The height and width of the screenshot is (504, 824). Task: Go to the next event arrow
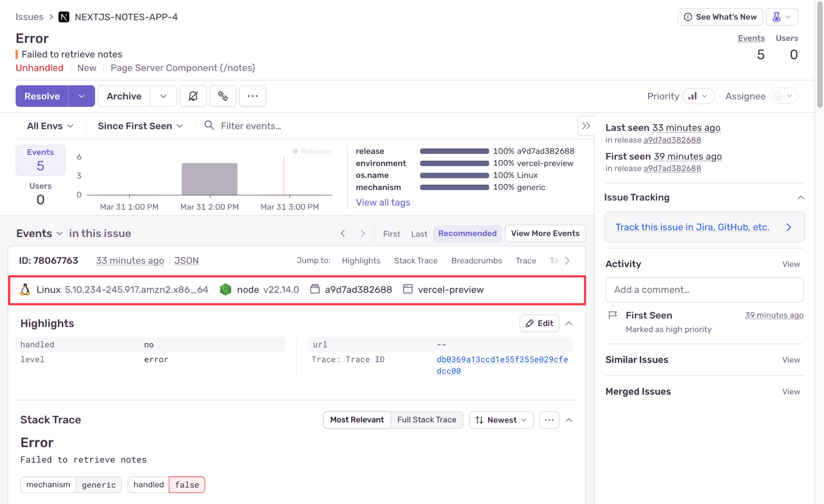(363, 234)
